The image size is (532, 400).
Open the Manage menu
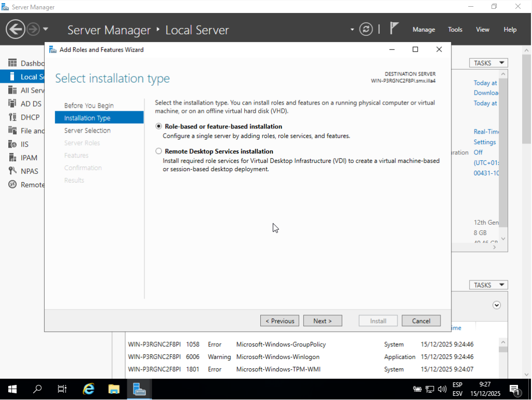[x=423, y=30]
